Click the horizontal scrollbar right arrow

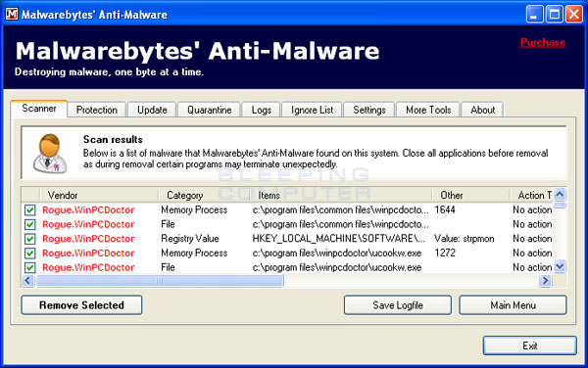(545, 280)
